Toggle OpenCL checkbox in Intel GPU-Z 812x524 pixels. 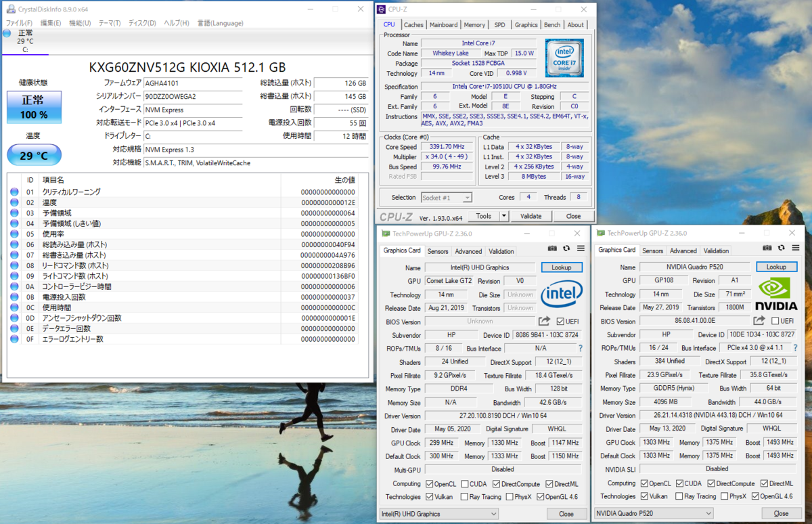point(430,483)
